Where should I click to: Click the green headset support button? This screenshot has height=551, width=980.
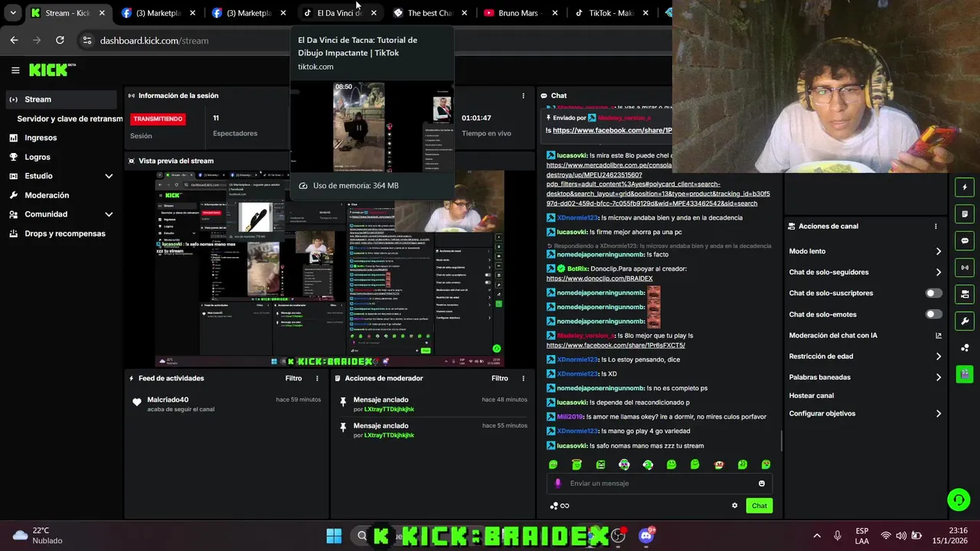958,500
